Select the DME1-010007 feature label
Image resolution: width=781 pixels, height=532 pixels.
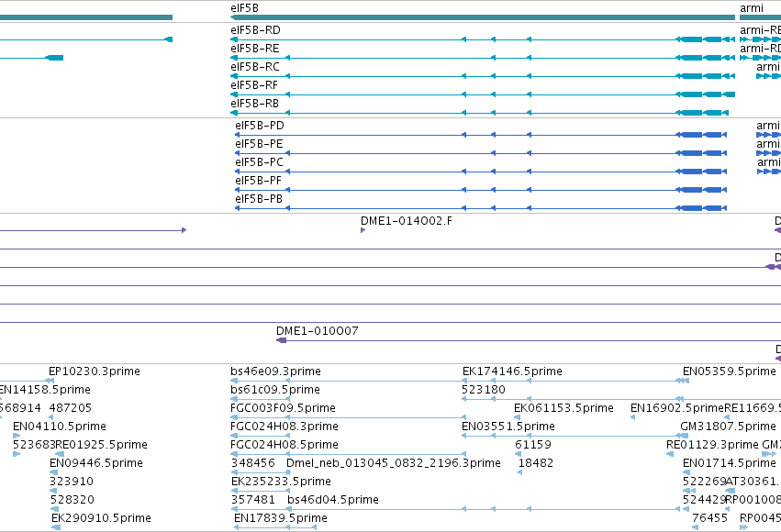point(318,331)
